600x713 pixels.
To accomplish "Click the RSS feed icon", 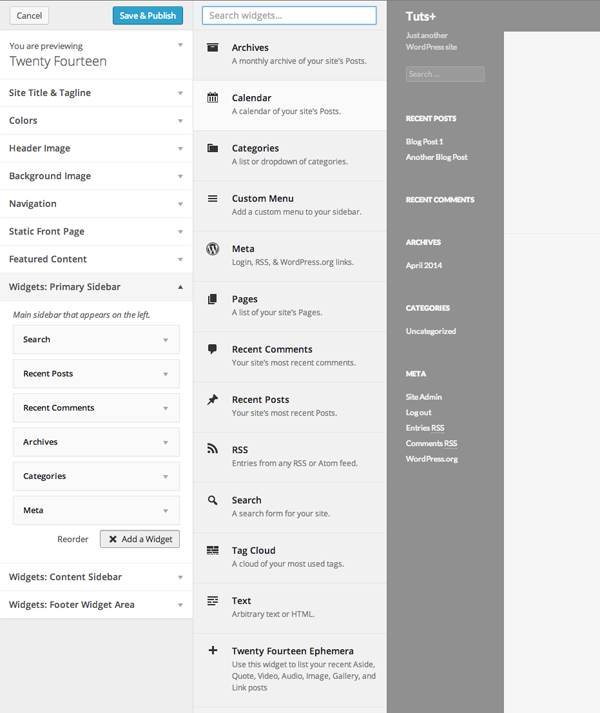I will pos(212,449).
